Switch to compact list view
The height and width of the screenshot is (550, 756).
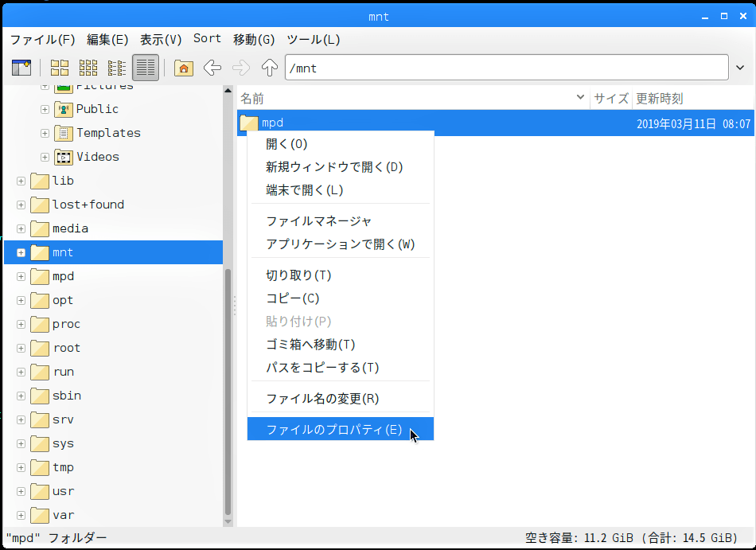tap(117, 68)
